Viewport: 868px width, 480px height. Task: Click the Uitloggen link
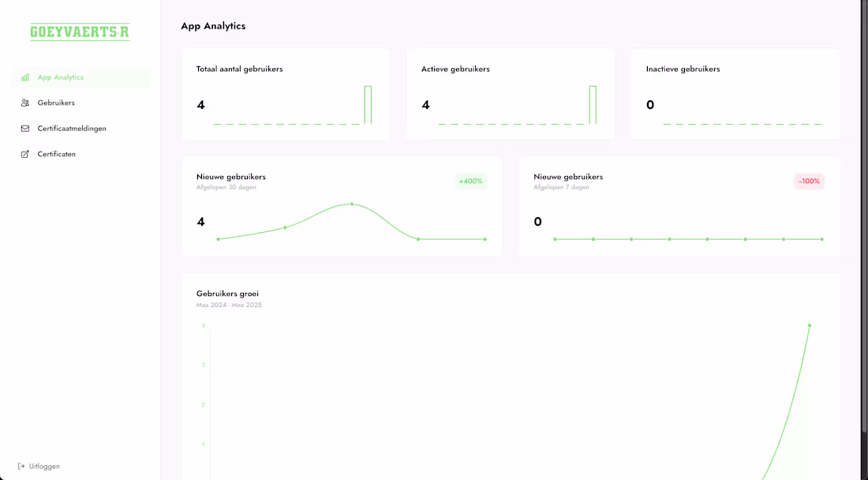click(43, 466)
